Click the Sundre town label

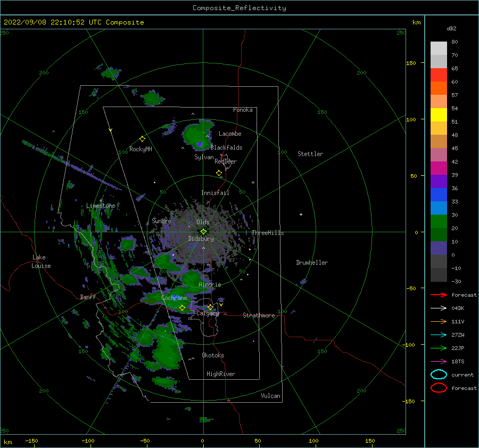[x=161, y=221]
